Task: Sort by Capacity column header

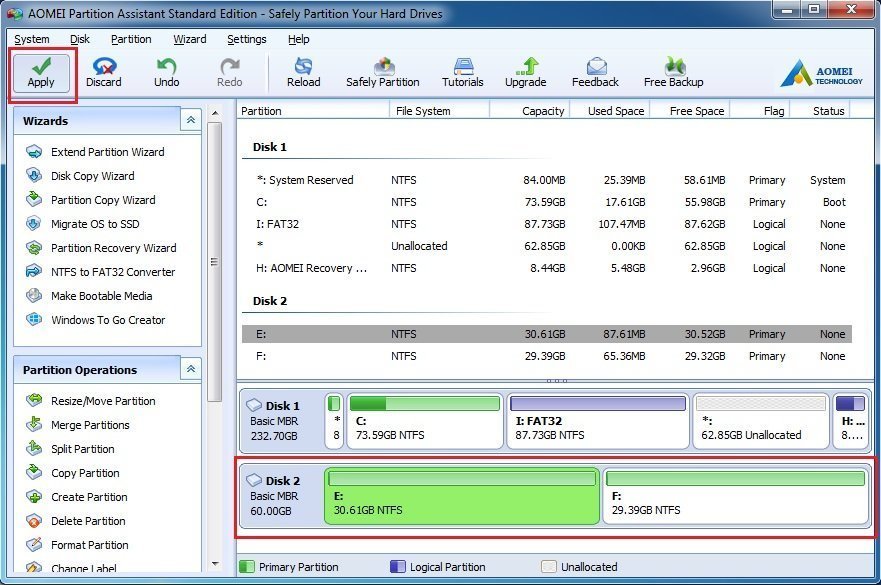Action: click(x=530, y=111)
